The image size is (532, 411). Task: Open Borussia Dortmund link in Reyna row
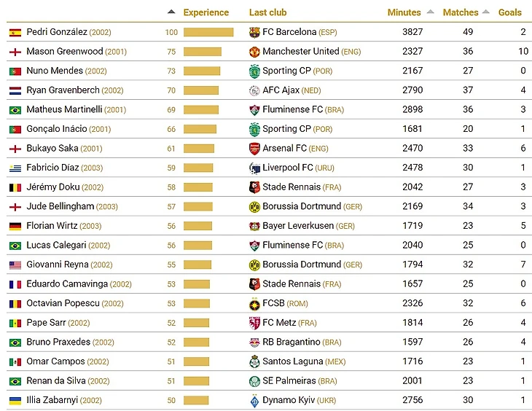click(x=301, y=265)
